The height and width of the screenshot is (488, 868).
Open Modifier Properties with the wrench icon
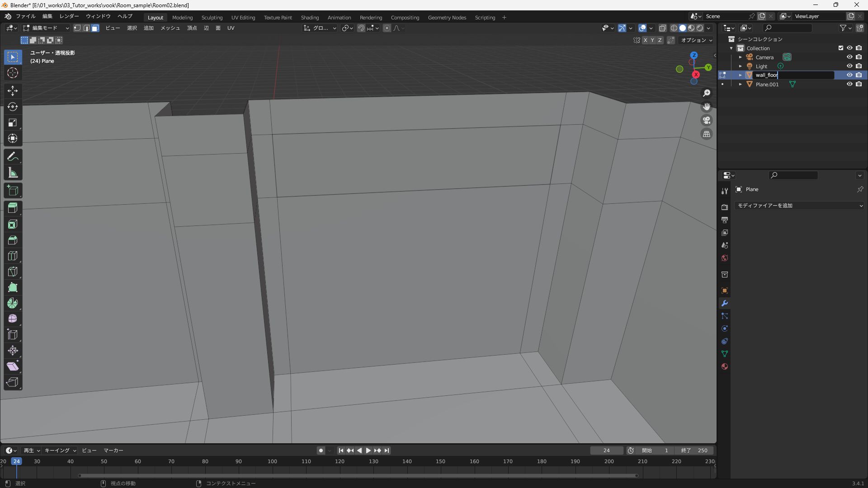(x=725, y=303)
